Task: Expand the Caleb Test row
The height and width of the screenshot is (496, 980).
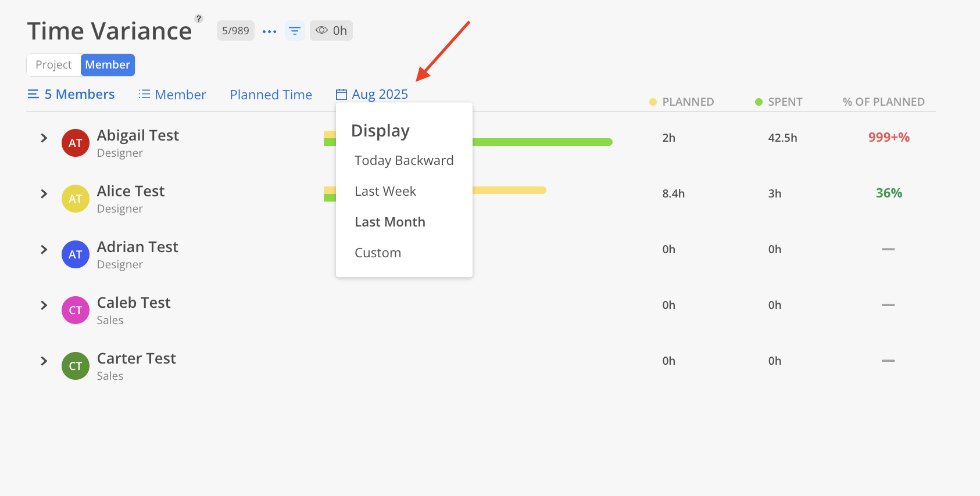Action: (x=44, y=305)
